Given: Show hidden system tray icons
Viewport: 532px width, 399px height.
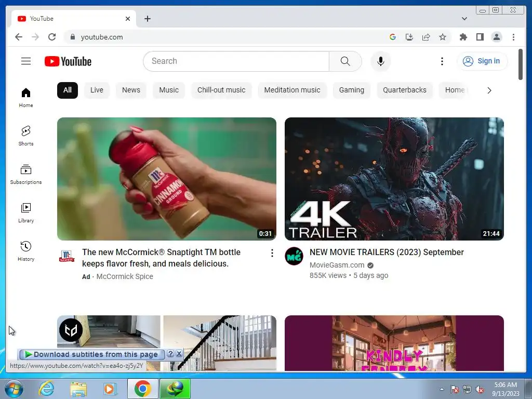Looking at the screenshot, I should click(x=442, y=389).
